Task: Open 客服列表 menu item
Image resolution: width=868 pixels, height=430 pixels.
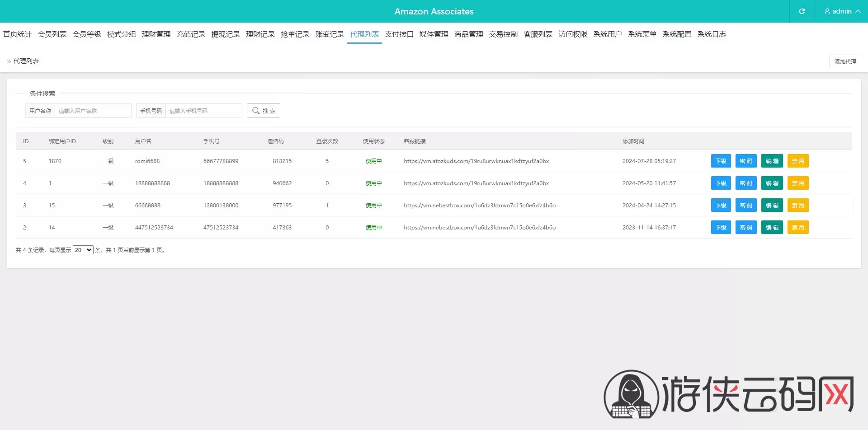Action: pos(538,34)
